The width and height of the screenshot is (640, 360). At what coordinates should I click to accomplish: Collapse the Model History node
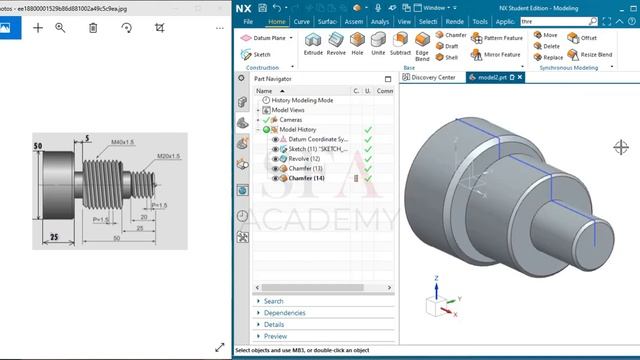click(258, 130)
